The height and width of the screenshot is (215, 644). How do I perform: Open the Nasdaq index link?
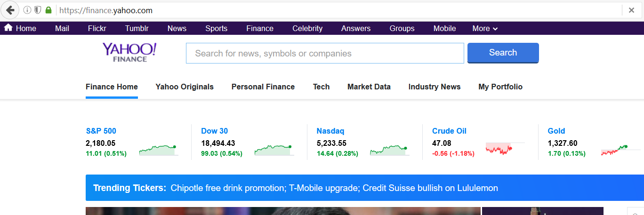[x=330, y=131]
